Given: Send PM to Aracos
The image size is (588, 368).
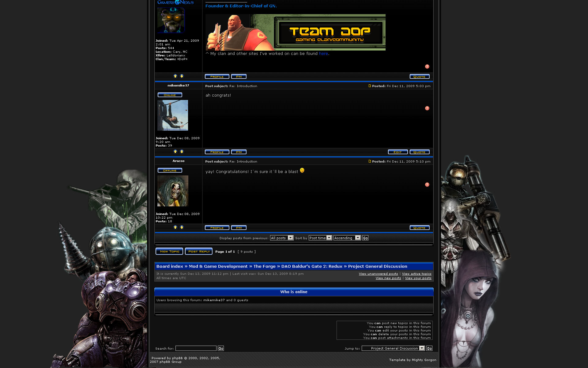Looking at the screenshot, I should (x=239, y=228).
